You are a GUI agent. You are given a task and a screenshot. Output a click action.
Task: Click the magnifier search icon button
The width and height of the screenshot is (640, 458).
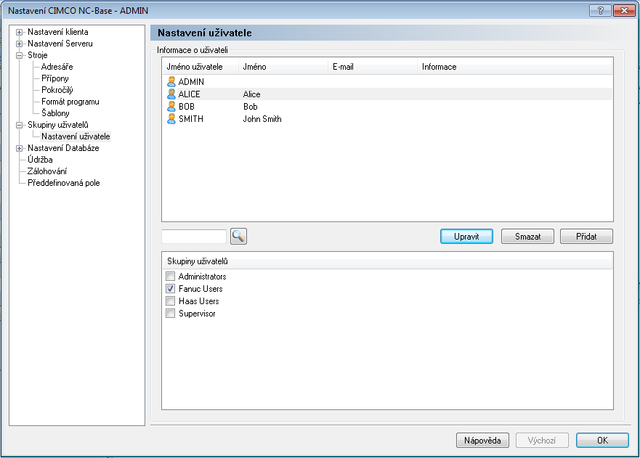pos(238,236)
